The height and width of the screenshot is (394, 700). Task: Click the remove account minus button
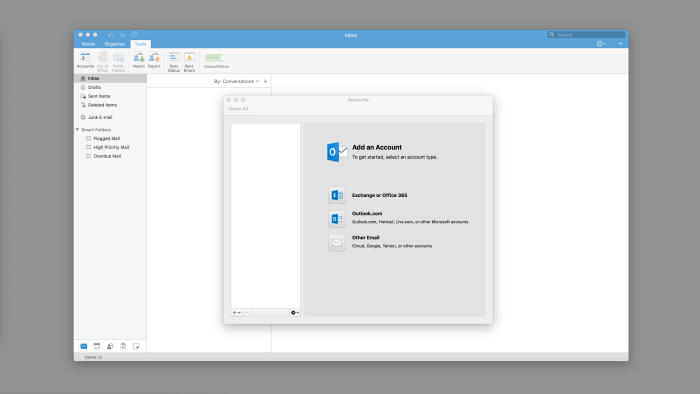click(x=246, y=313)
